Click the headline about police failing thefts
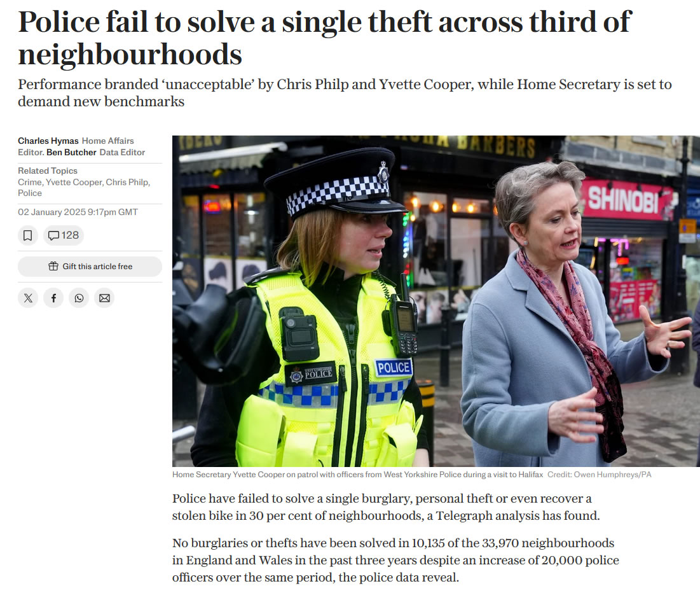 point(324,38)
